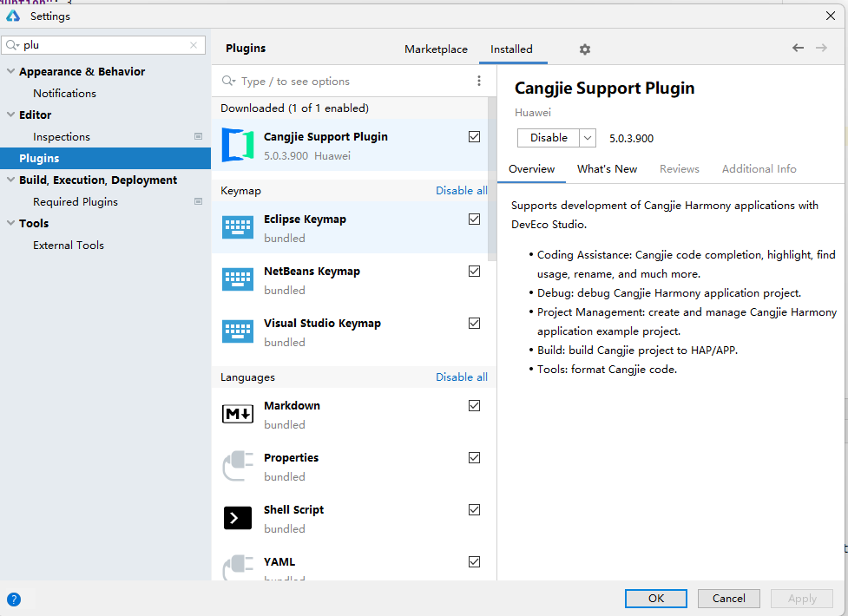
Task: Uncheck the Cangjie Support Plugin checkbox
Action: (x=474, y=137)
